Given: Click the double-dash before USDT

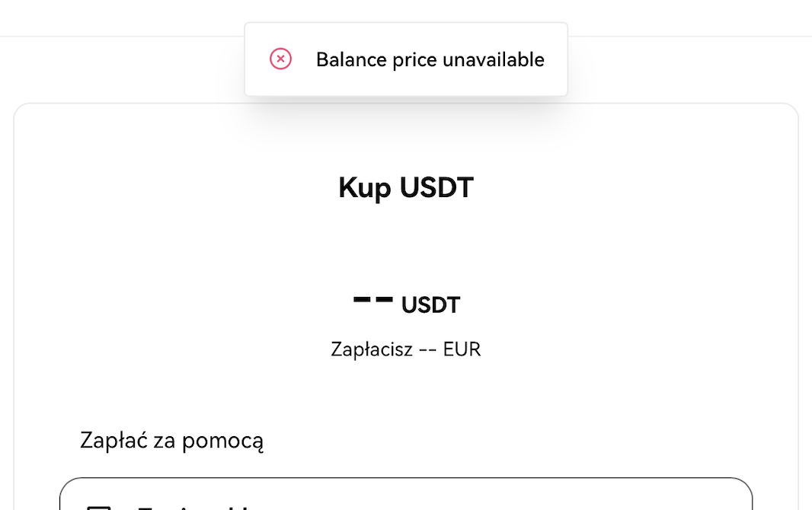Looking at the screenshot, I should pos(372,299).
